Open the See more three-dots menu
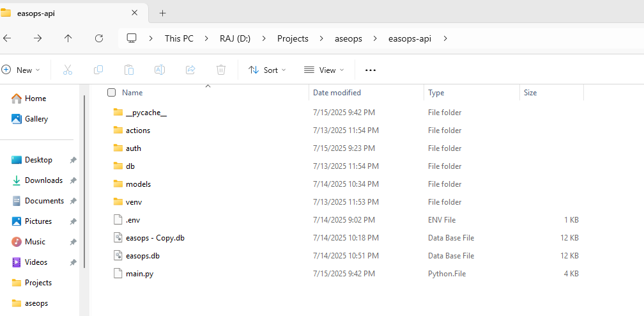This screenshot has height=316, width=644. pyautogui.click(x=371, y=70)
